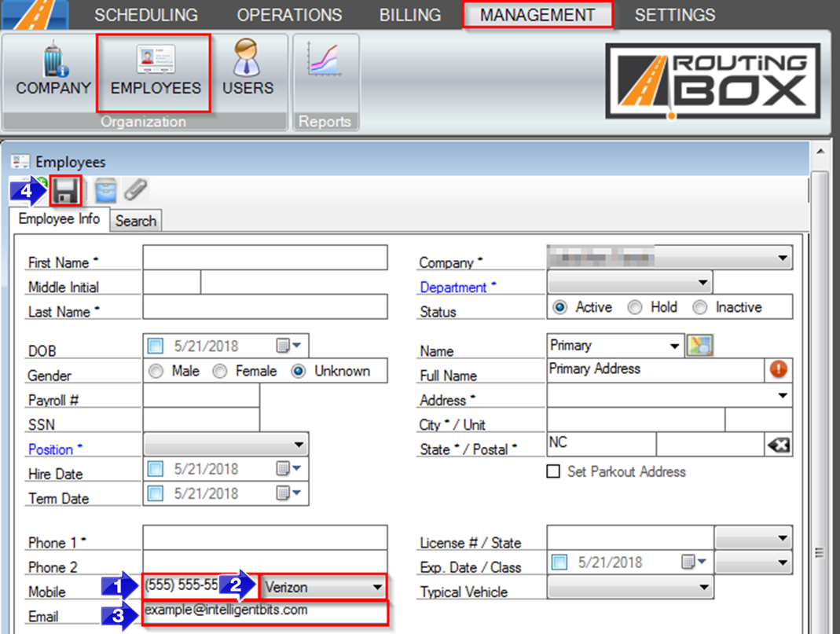This screenshot has width=840, height=634.
Task: Tick the DOB date checkbox
Action: tap(156, 346)
